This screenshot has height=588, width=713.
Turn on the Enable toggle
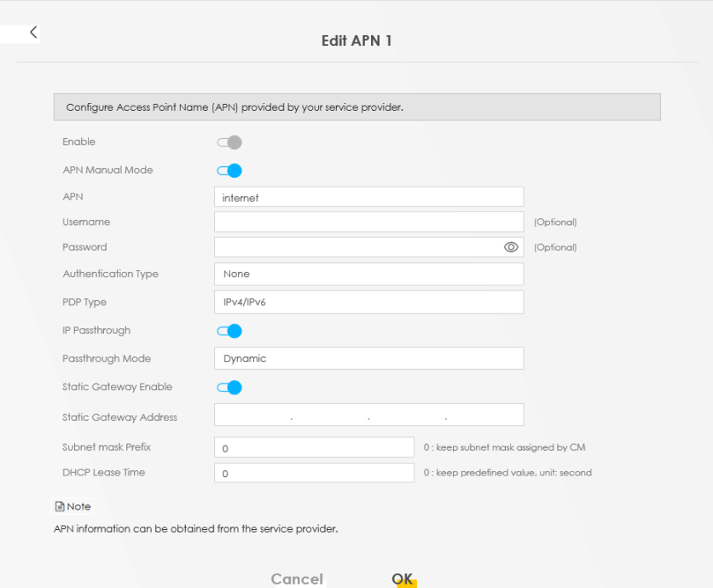click(x=229, y=142)
